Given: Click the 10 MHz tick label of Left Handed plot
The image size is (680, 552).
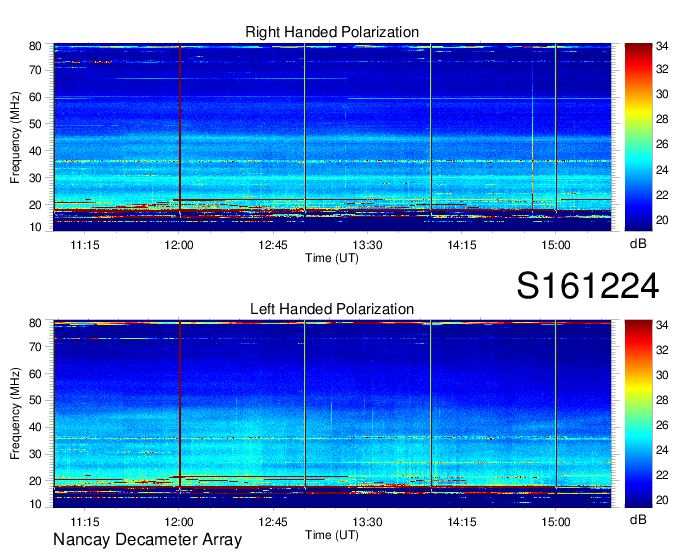Looking at the screenshot, I should 35,504.
